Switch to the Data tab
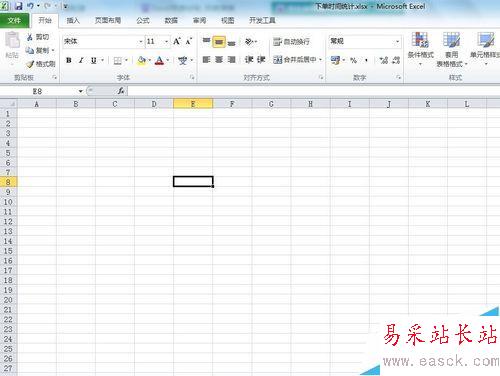The width and height of the screenshot is (500, 376). tap(171, 21)
